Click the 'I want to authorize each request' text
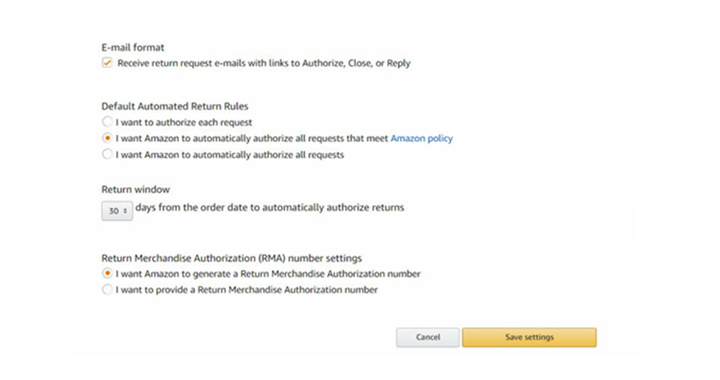The image size is (720, 380). (x=184, y=123)
